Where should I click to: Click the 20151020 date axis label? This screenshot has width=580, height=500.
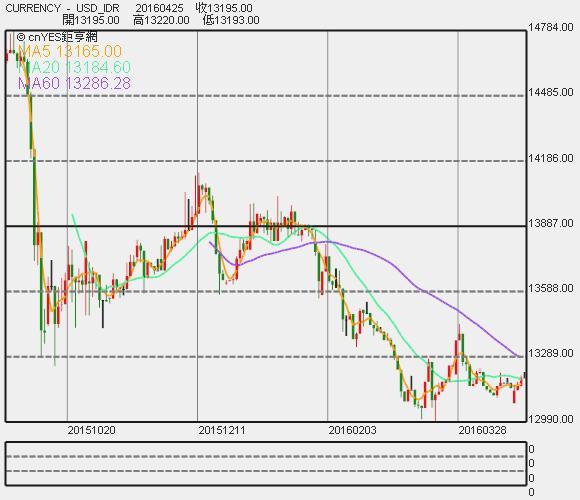click(x=91, y=430)
